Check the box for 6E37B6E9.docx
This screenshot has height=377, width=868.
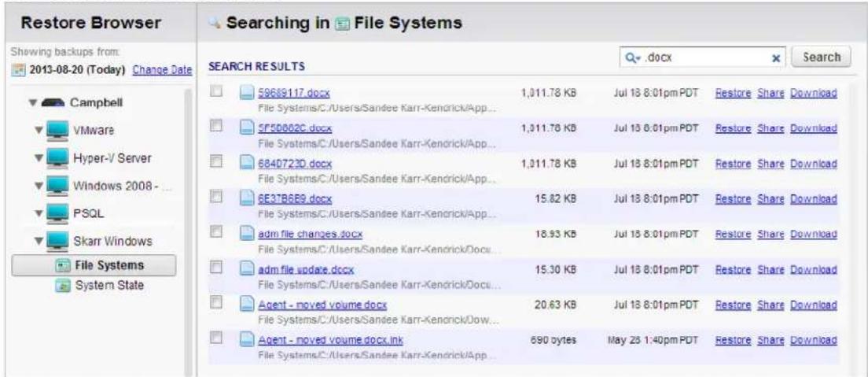tap(216, 196)
